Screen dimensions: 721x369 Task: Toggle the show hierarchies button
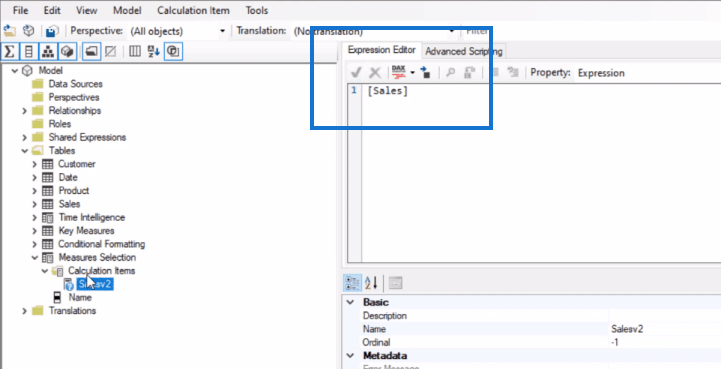[48, 52]
